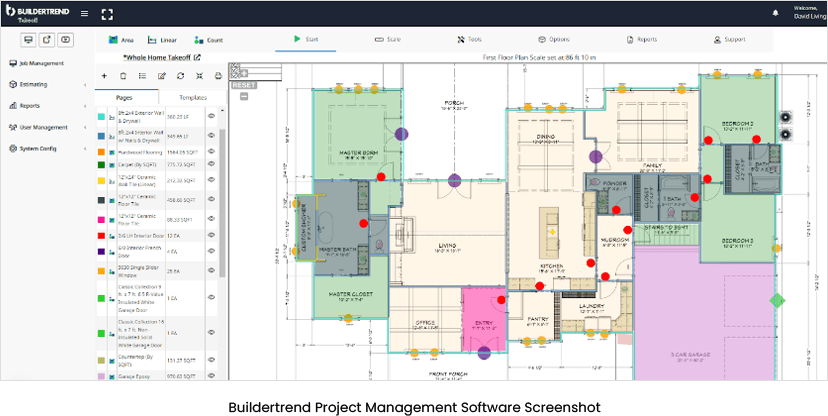This screenshot has width=828, height=416.
Task: Hide the 2x4 Exterior Wall & Drywall item
Action: pos(211,115)
